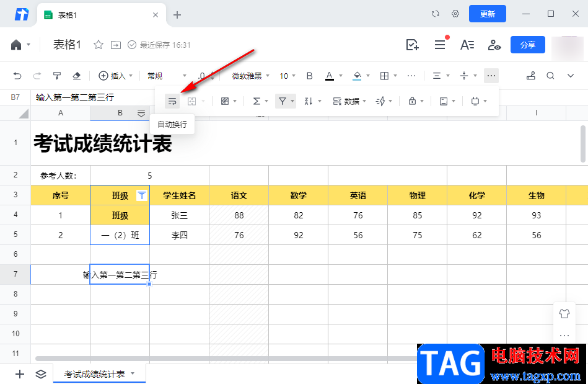This screenshot has width=588, height=384.
Task: Click the column B filter icon in header
Action: click(141, 114)
